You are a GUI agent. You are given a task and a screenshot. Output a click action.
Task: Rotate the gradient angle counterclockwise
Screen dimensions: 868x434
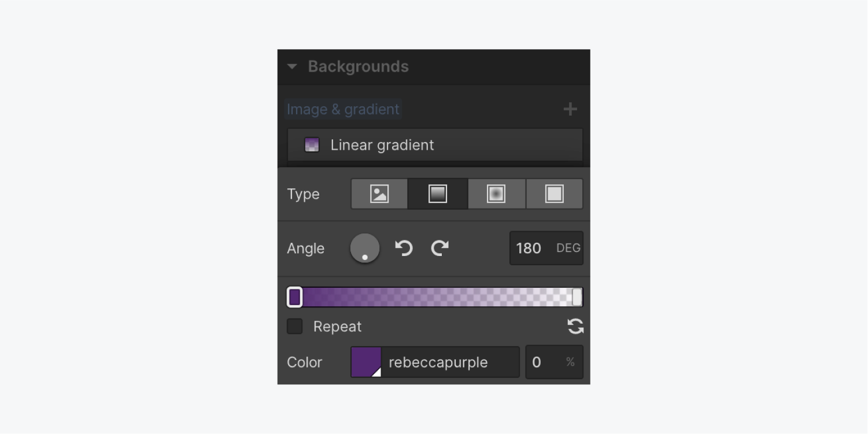pyautogui.click(x=403, y=248)
